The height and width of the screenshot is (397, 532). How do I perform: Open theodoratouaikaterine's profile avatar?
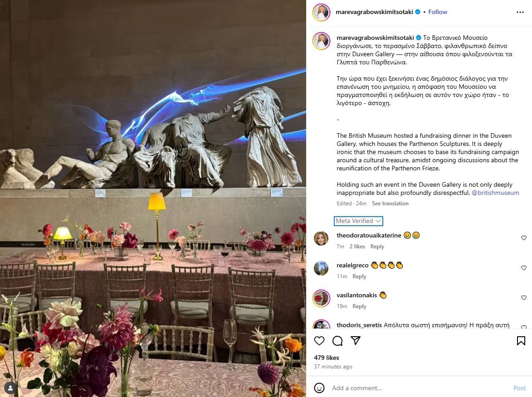click(321, 238)
